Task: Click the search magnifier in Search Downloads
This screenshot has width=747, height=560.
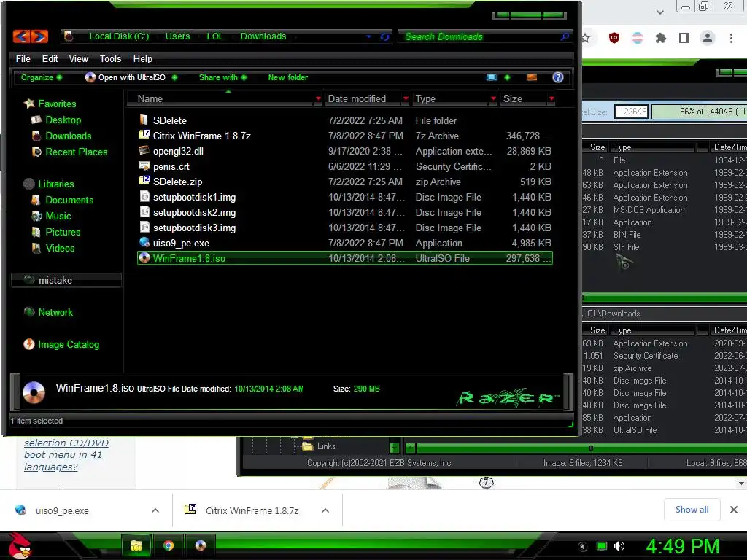Action: click(x=565, y=36)
